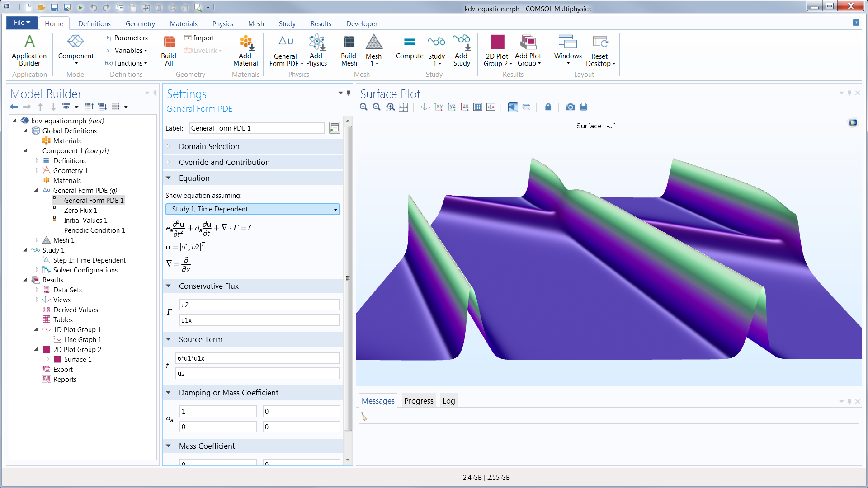Click the Label field showing General Form PDE 1
Screen dimensions: 868x488
256,128
